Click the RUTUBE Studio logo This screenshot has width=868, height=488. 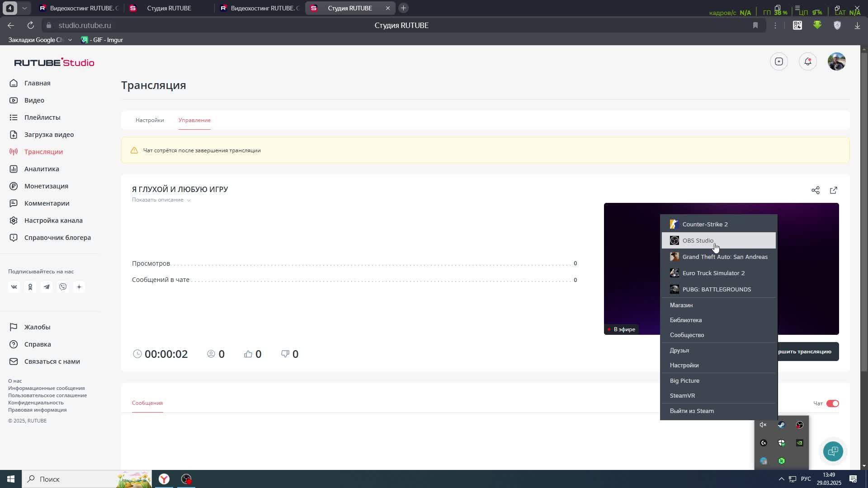tap(54, 62)
